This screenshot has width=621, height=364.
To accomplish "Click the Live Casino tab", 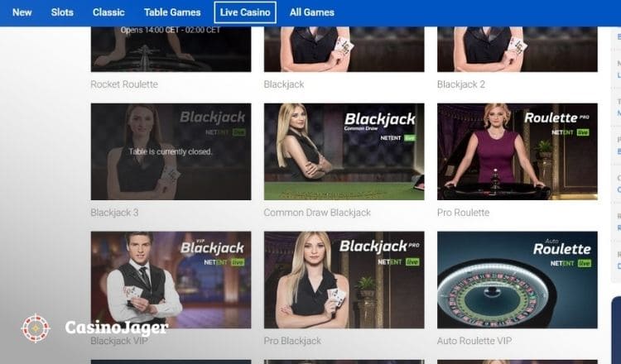I will (x=245, y=12).
